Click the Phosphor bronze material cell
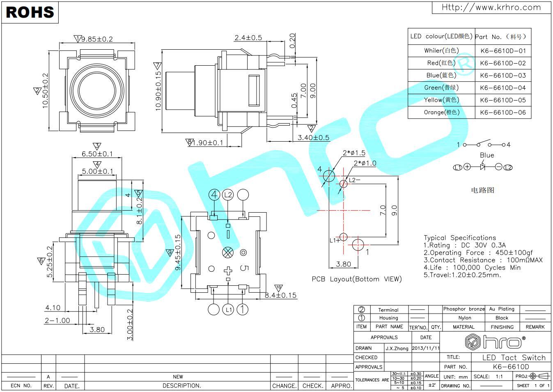Viewport: 553px width, 392px height. [x=464, y=309]
